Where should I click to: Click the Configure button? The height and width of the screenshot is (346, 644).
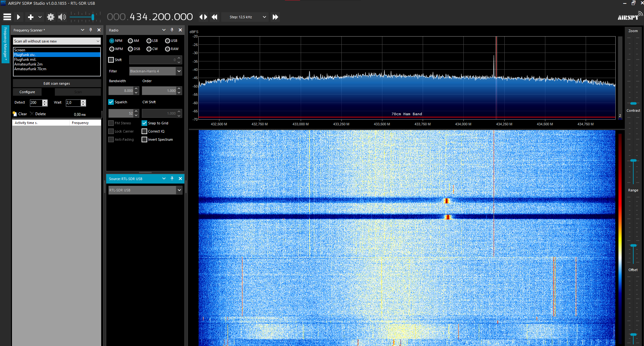[x=27, y=92]
